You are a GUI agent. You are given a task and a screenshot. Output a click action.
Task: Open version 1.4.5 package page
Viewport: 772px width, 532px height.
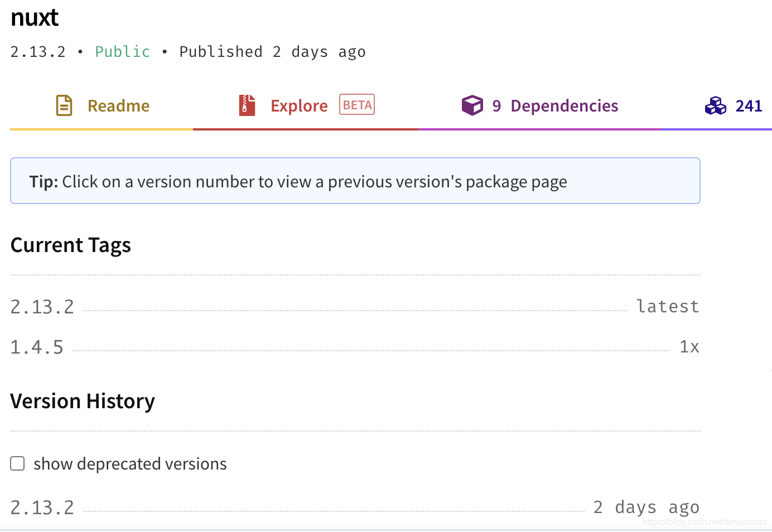click(37, 347)
